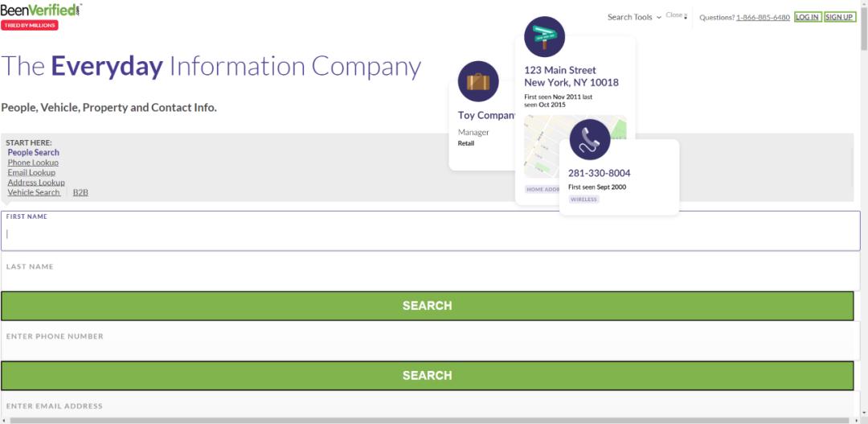Open the LOG IN button
868x424 pixels.
pyautogui.click(x=807, y=17)
